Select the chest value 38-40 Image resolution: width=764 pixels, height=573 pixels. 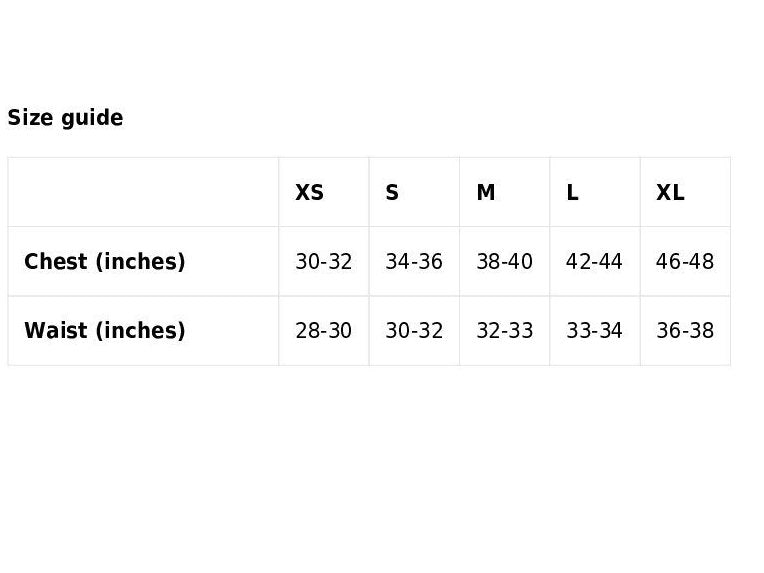[x=505, y=262]
